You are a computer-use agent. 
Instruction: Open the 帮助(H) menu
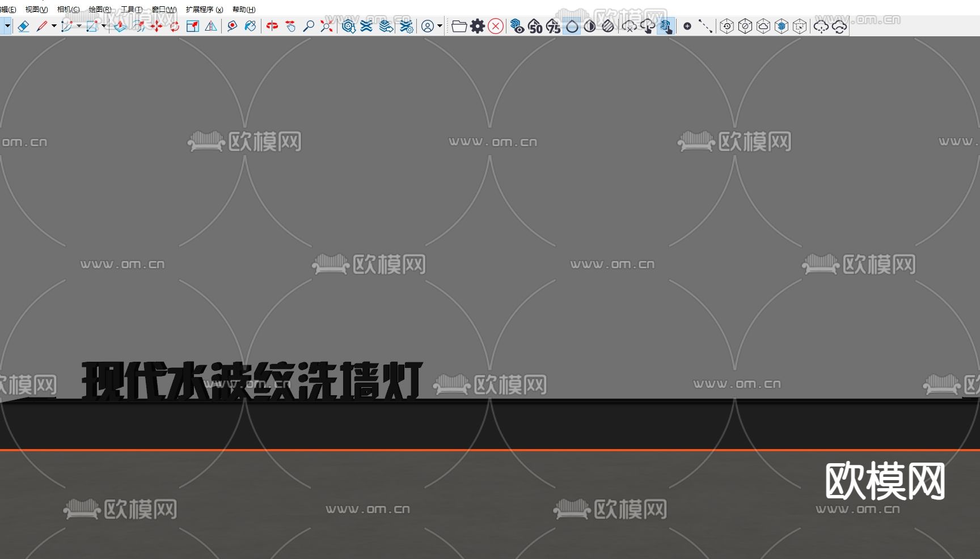pyautogui.click(x=244, y=10)
